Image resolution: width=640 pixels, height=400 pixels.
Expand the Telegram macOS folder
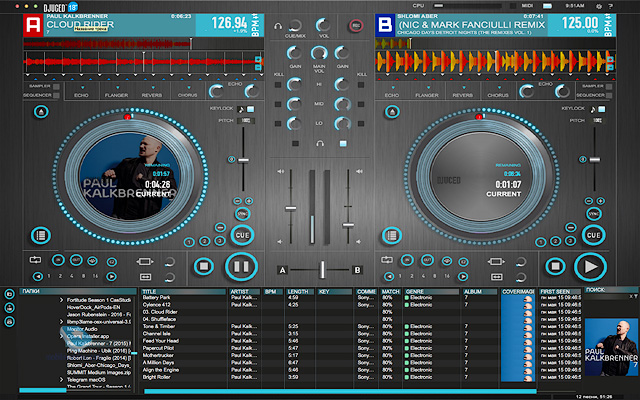coord(62,380)
